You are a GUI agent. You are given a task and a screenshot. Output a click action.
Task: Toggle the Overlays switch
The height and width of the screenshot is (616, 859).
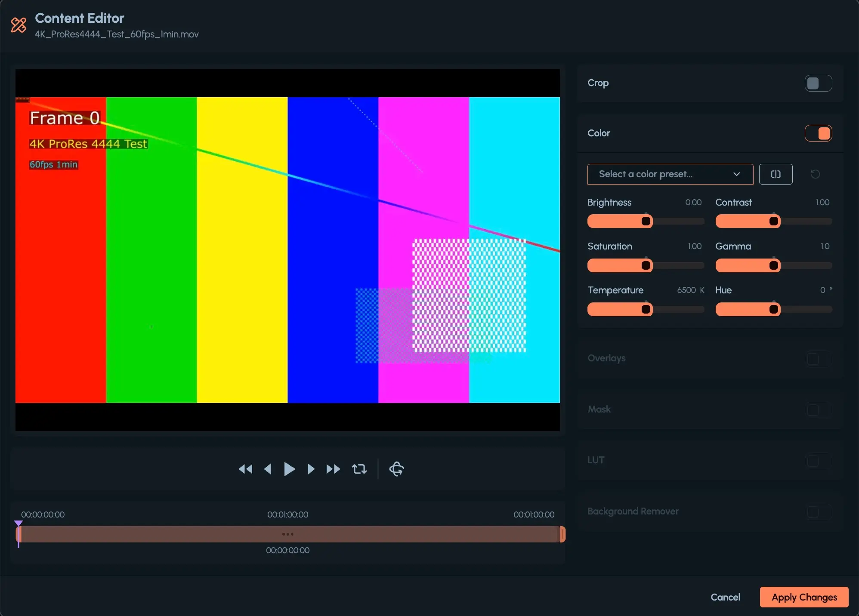pyautogui.click(x=818, y=359)
